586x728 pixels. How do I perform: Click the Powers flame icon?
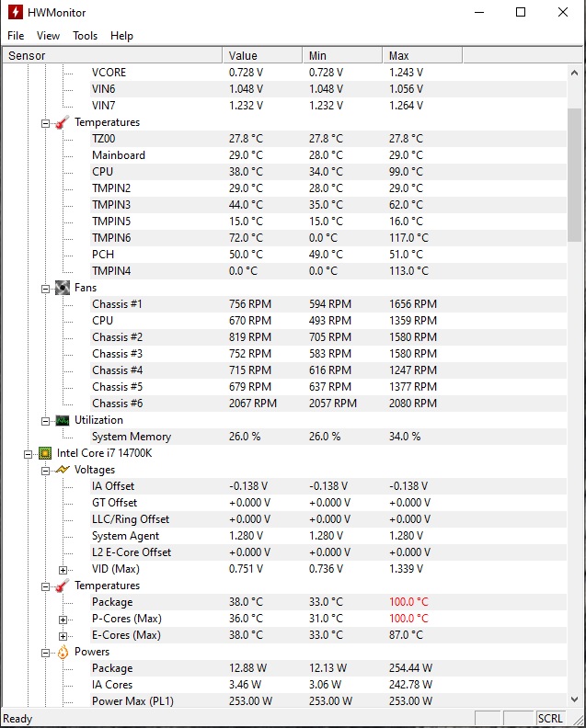63,653
